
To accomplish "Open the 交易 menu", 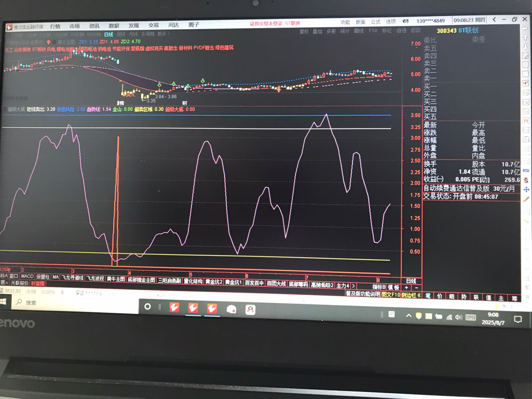I will tap(153, 25).
